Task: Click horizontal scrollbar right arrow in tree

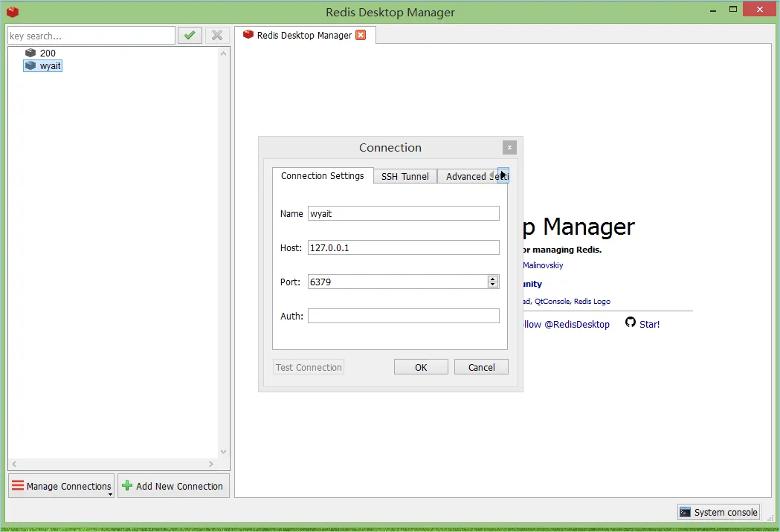Action: click(211, 464)
